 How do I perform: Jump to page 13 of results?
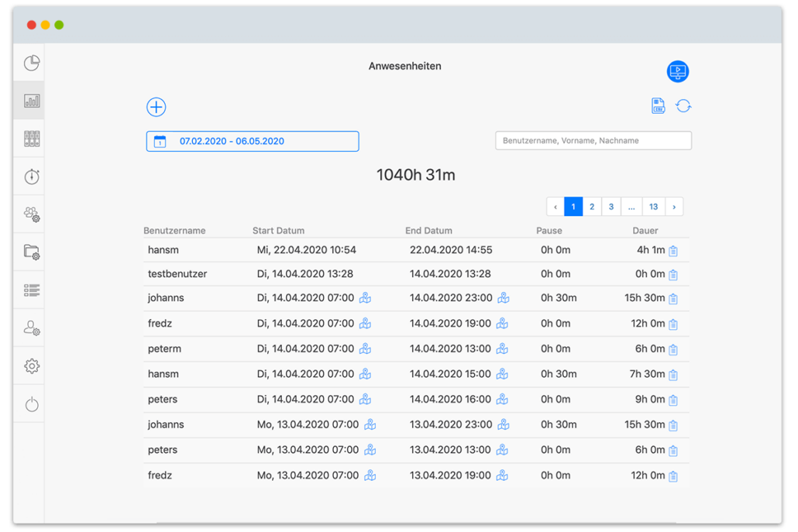(654, 207)
